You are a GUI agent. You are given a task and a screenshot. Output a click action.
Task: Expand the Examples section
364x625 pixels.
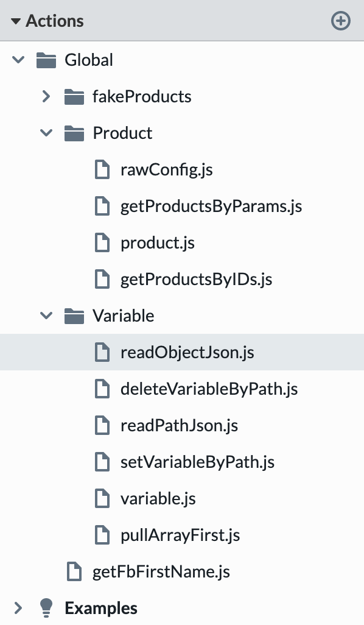click(x=18, y=607)
